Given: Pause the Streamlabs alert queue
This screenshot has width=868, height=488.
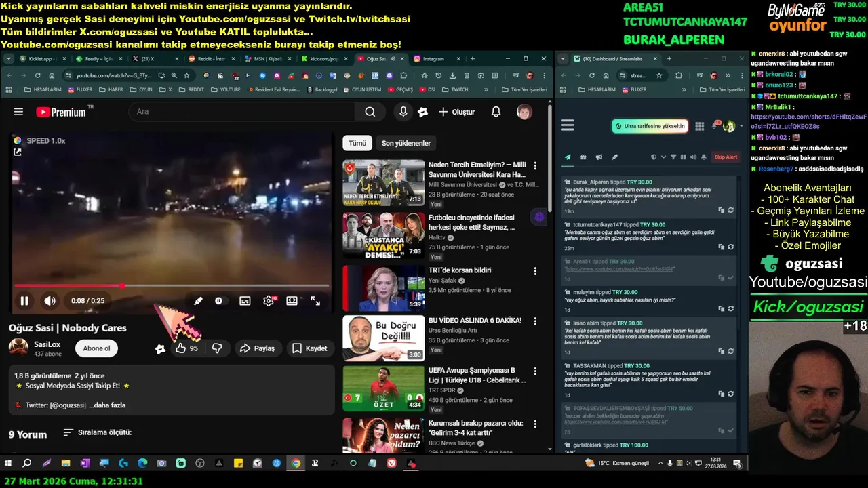Looking at the screenshot, I should coord(683,157).
